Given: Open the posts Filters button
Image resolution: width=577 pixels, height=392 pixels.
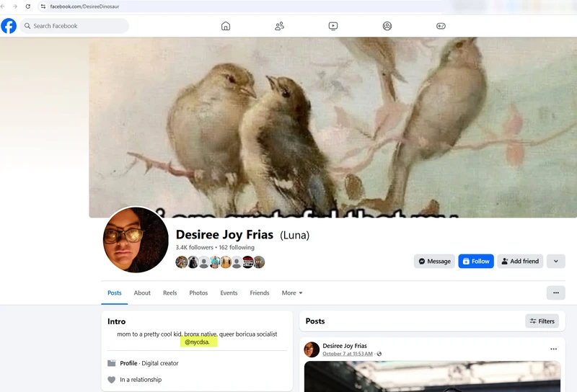Looking at the screenshot, I should [x=542, y=321].
